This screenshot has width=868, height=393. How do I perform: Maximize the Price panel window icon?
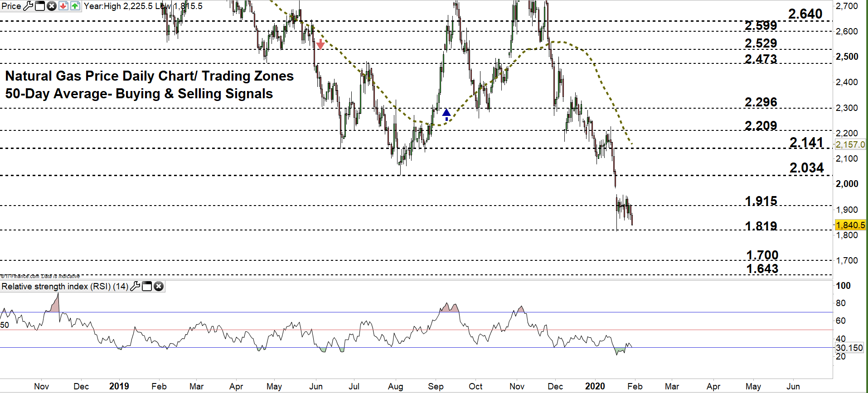coord(40,6)
